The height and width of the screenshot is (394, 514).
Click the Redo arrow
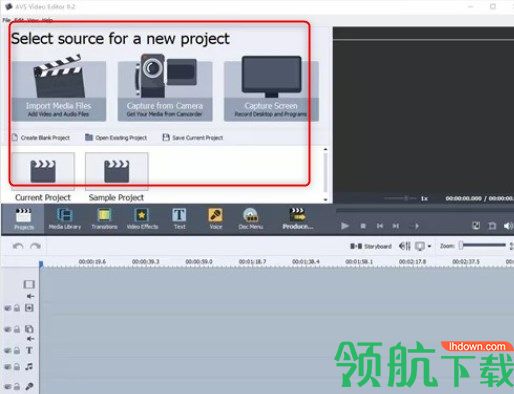[35, 246]
